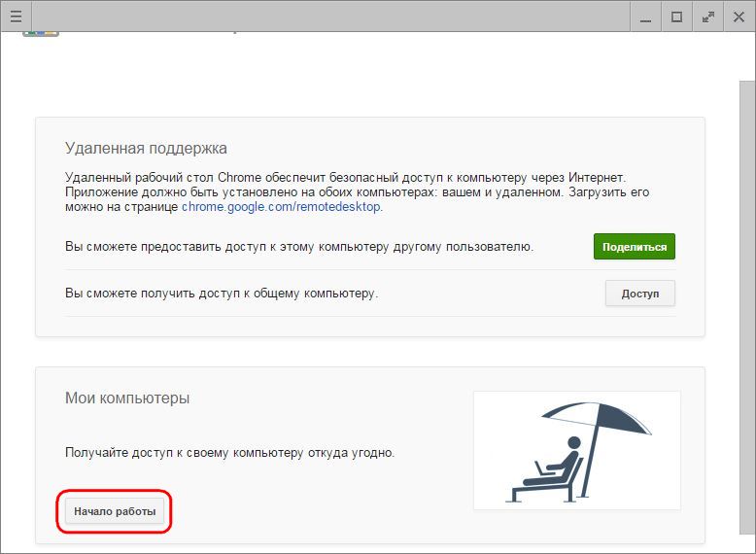Click the beach umbrella illustration
This screenshot has width=756, height=554.
click(577, 450)
